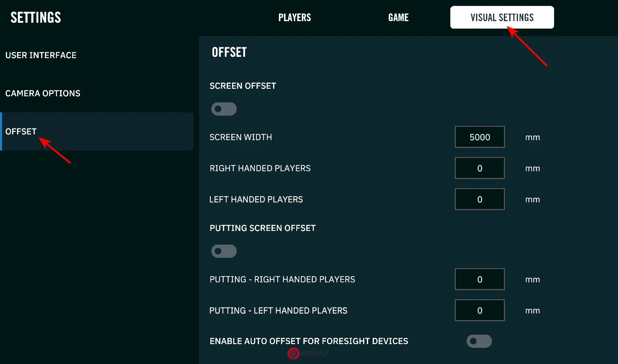Switch to the Players tab
Screen dimensions: 618x364
click(294, 17)
